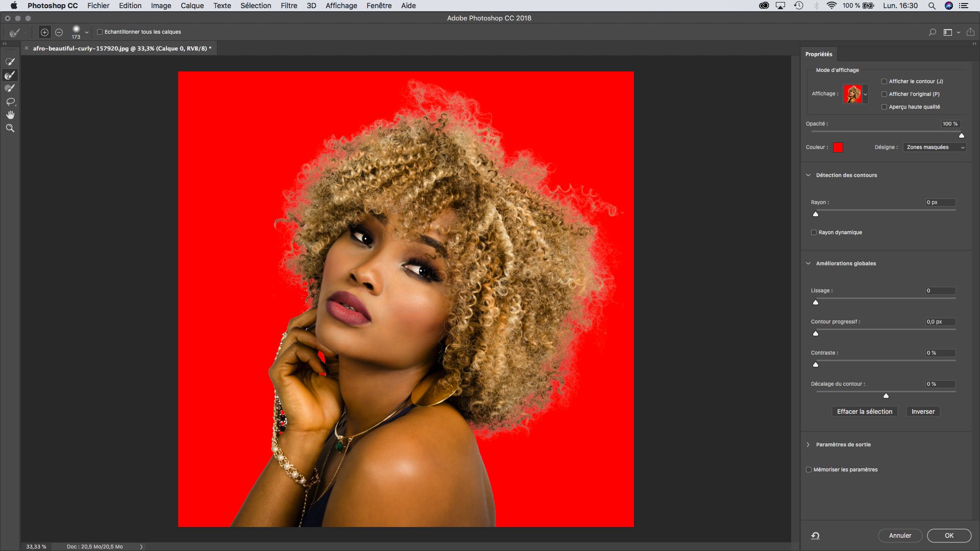The height and width of the screenshot is (551, 980).
Task: Expand the left toolbar double-arrow
Action: coord(5,44)
